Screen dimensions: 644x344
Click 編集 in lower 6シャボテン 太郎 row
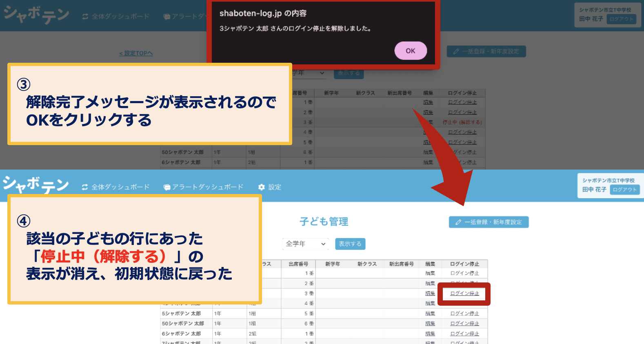430,333
